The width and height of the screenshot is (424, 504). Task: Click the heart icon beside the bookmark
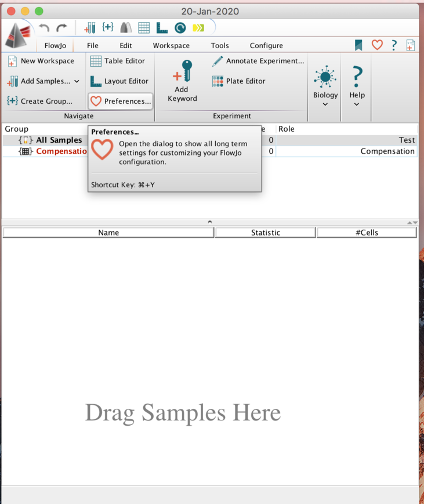(377, 45)
